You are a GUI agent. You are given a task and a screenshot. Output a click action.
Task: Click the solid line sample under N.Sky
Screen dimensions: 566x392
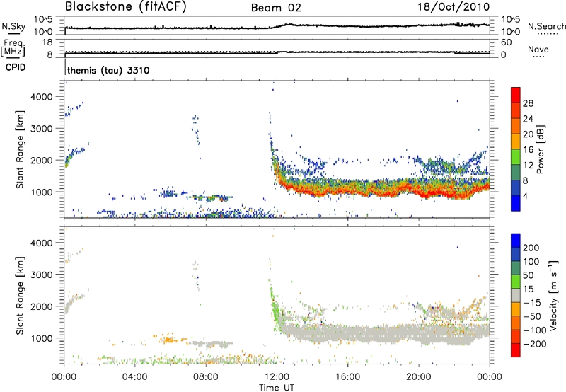(x=13, y=33)
